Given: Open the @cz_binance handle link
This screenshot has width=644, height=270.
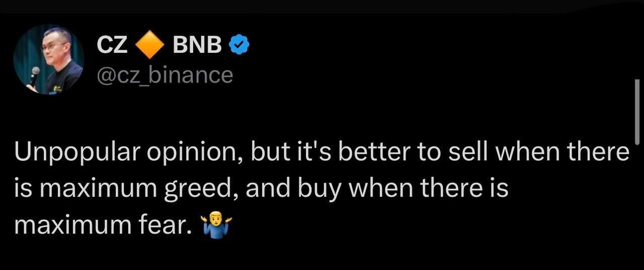Looking at the screenshot, I should 165,75.
